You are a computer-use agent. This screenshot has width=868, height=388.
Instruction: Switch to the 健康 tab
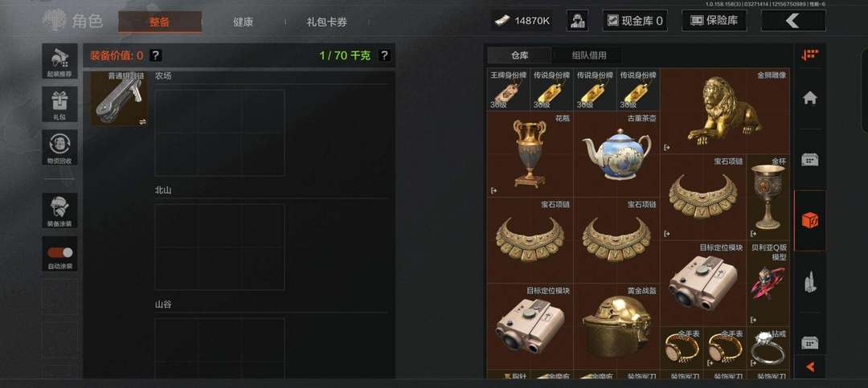[243, 22]
